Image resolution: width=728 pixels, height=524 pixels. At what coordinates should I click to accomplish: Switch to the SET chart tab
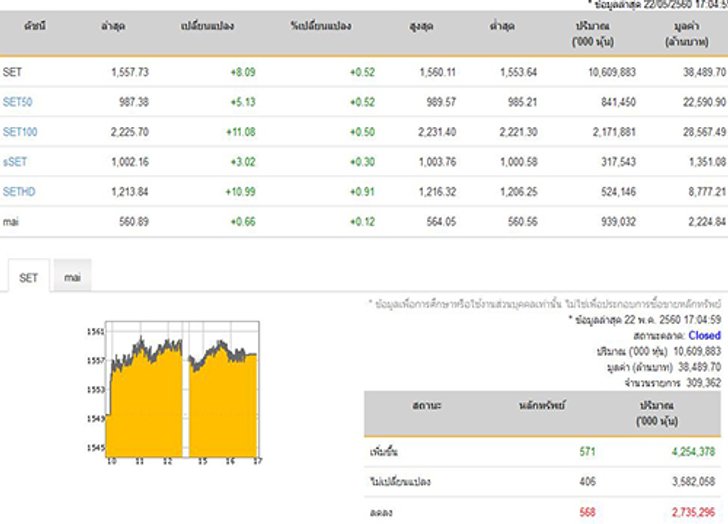(28, 278)
